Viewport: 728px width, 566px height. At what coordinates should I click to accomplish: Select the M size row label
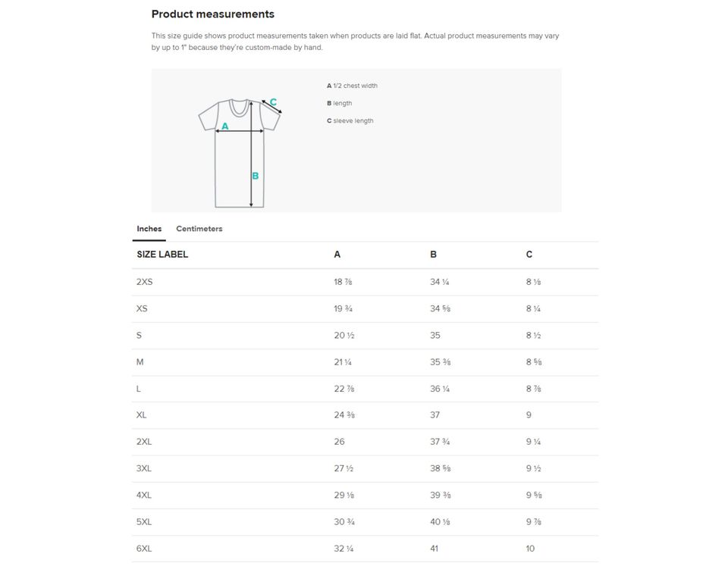(x=140, y=362)
